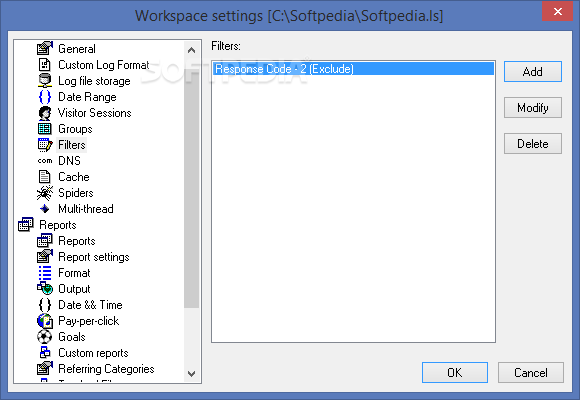The width and height of the screenshot is (580, 400).
Task: Click the Filters pencil icon
Action: point(45,145)
